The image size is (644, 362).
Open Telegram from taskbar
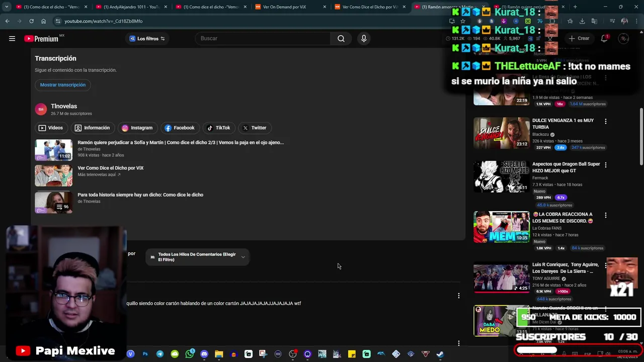pyautogui.click(x=160, y=354)
